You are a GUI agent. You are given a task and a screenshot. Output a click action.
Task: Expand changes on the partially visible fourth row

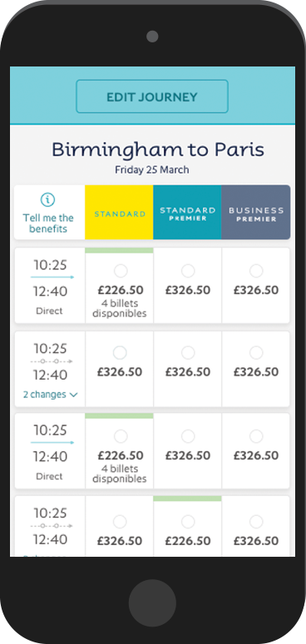click(44, 555)
